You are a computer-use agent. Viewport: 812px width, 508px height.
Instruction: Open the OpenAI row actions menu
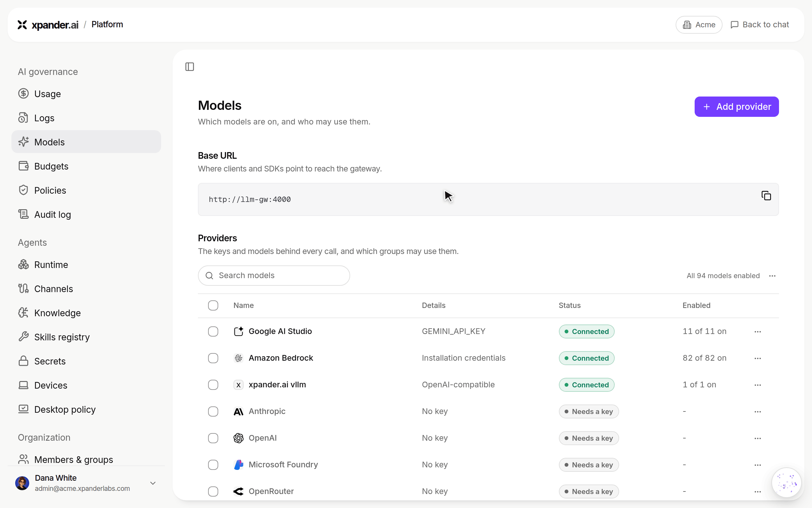click(x=758, y=438)
